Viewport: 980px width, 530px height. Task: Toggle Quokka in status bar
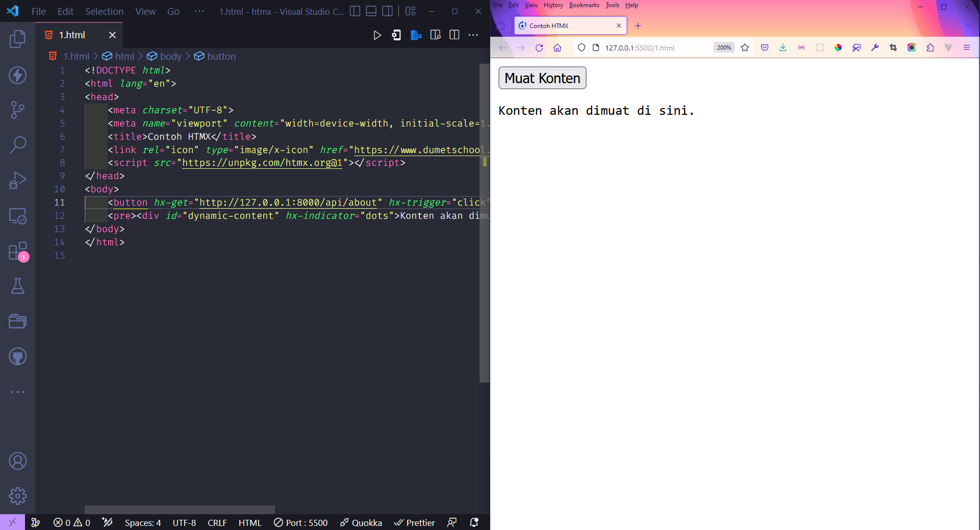(x=361, y=522)
